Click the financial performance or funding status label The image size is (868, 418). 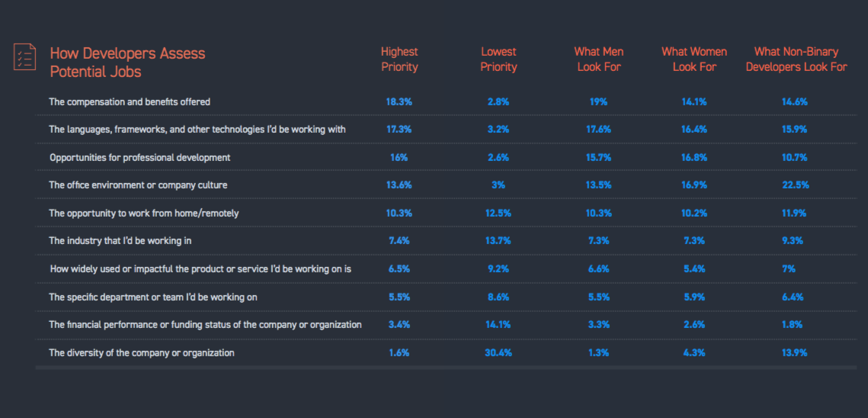click(x=205, y=325)
